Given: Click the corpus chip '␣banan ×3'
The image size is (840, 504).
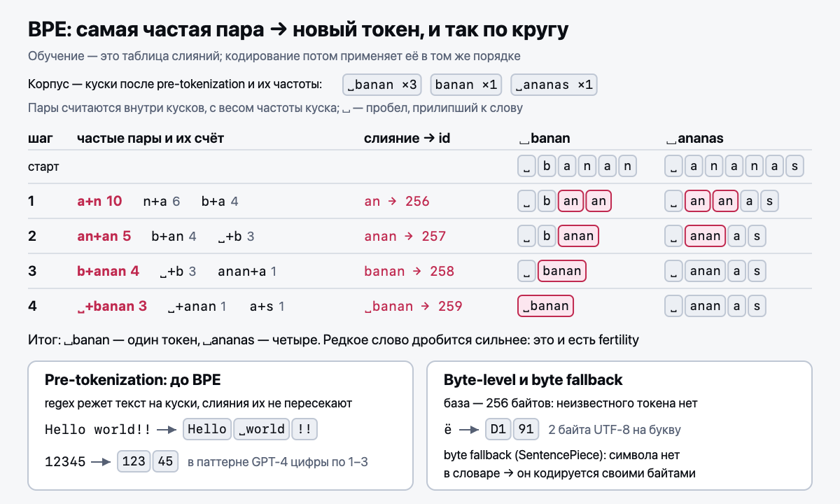Looking at the screenshot, I should 382,85.
